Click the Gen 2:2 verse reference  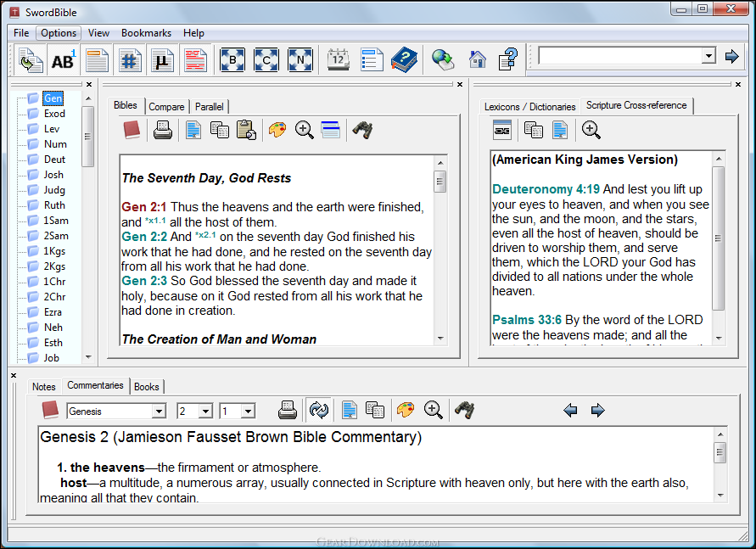[144, 237]
